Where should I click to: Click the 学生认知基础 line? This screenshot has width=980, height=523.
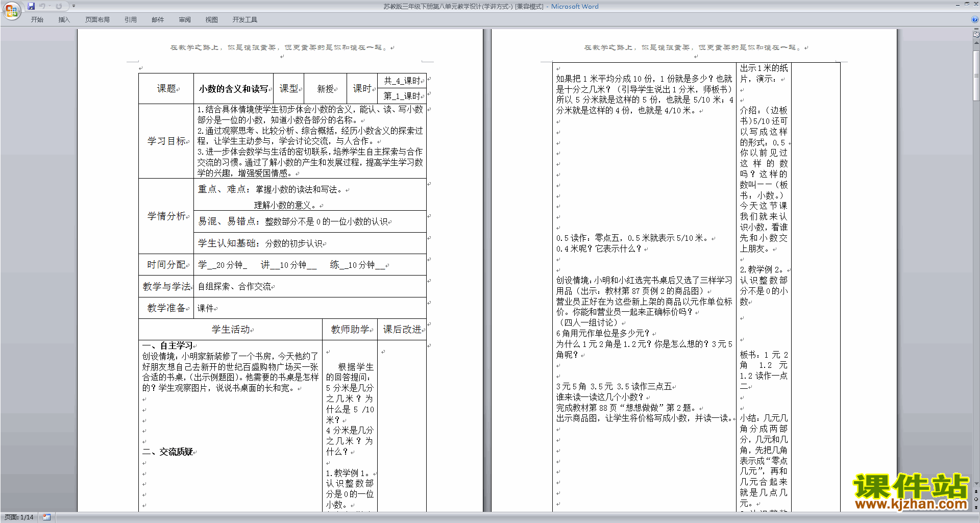[261, 243]
